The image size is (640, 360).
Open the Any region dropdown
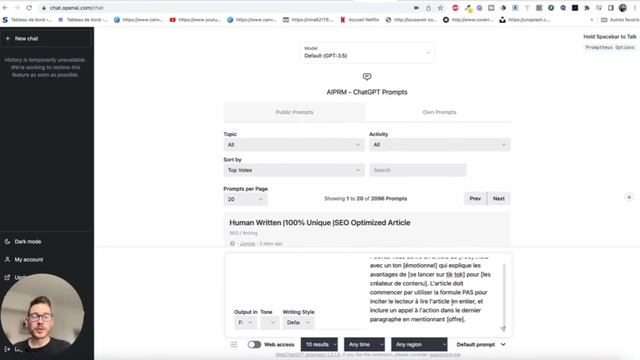click(x=419, y=344)
